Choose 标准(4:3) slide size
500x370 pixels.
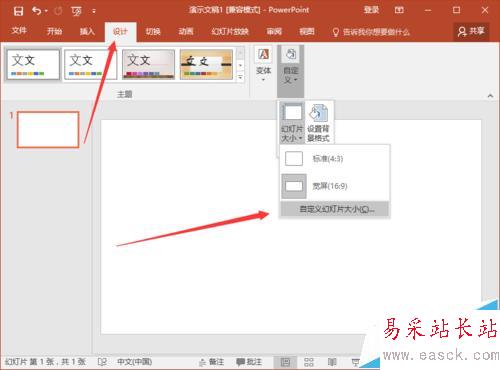point(335,159)
